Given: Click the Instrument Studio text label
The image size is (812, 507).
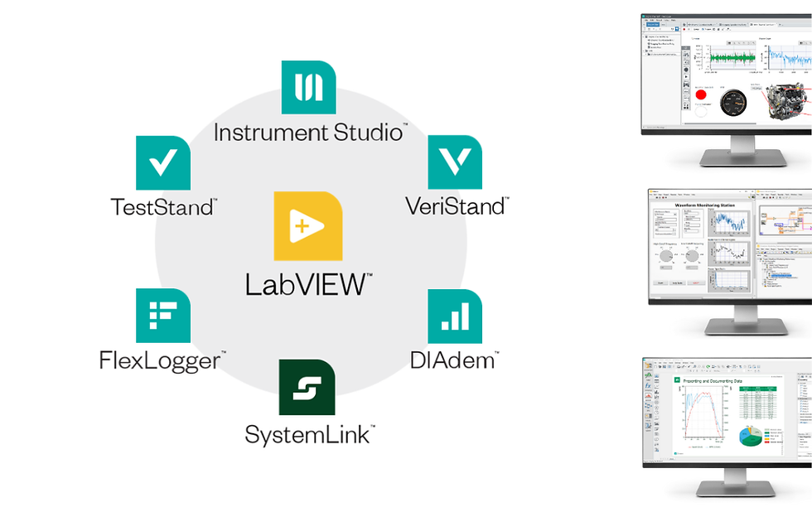Looking at the screenshot, I should click(310, 133).
